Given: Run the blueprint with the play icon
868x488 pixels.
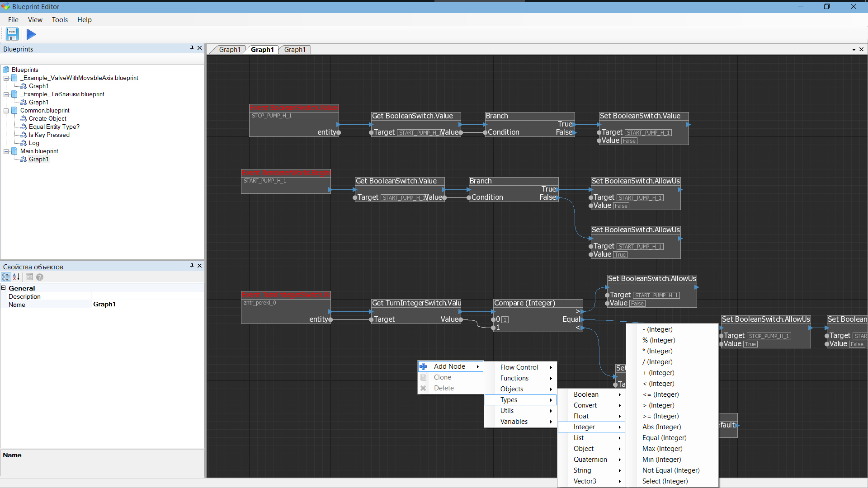Looking at the screenshot, I should point(30,34).
